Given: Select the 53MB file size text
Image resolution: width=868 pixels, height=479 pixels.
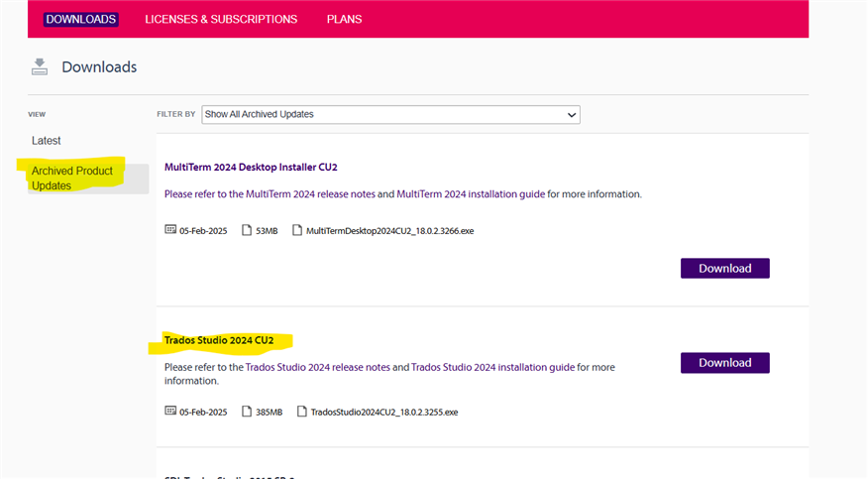Looking at the screenshot, I should coord(267,231).
